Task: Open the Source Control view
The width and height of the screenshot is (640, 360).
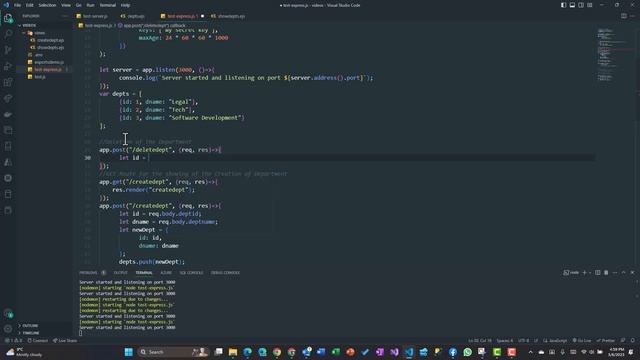Action: point(8,50)
